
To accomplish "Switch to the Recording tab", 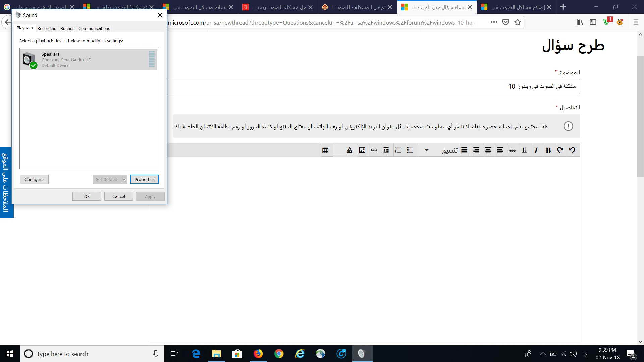I will [x=46, y=28].
